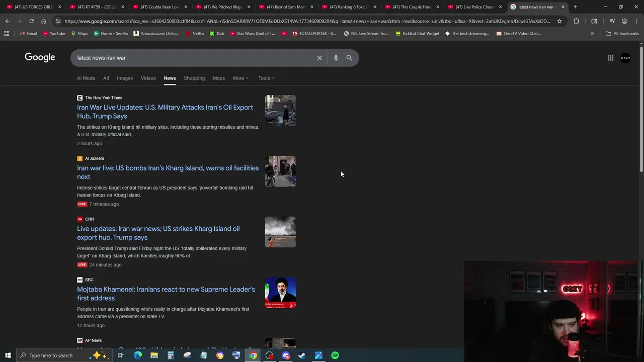Open a new browser tab

575,7
